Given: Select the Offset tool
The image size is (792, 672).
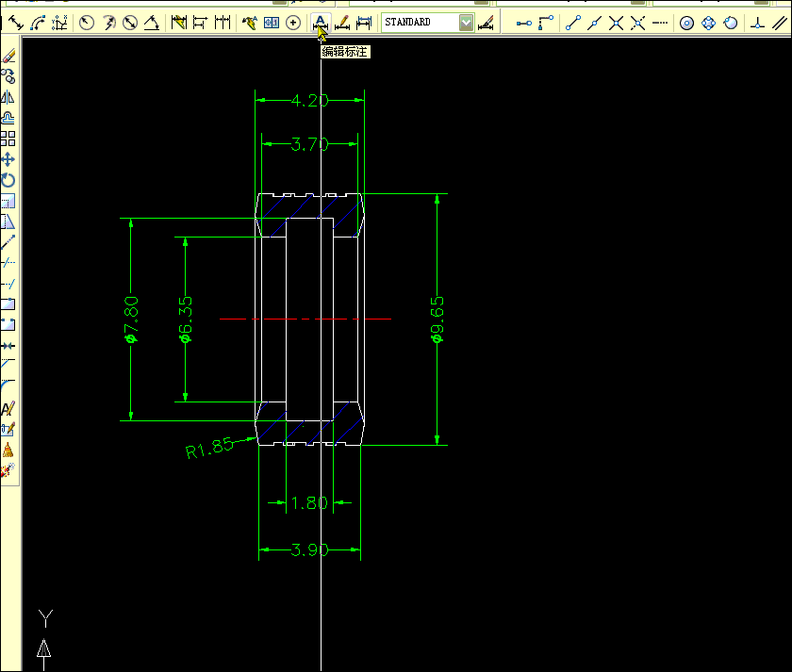Looking at the screenshot, I should pos(8,118).
